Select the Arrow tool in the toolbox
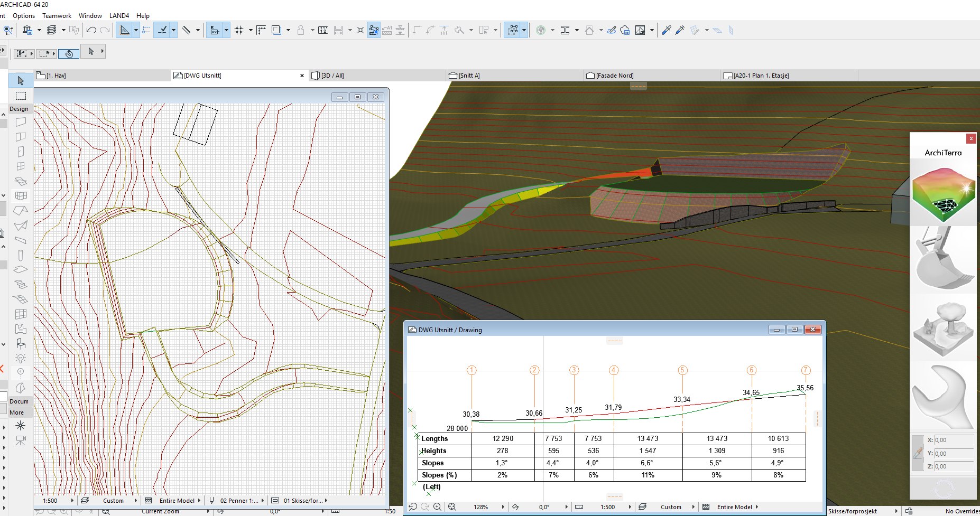This screenshot has width=980, height=516. coord(21,81)
